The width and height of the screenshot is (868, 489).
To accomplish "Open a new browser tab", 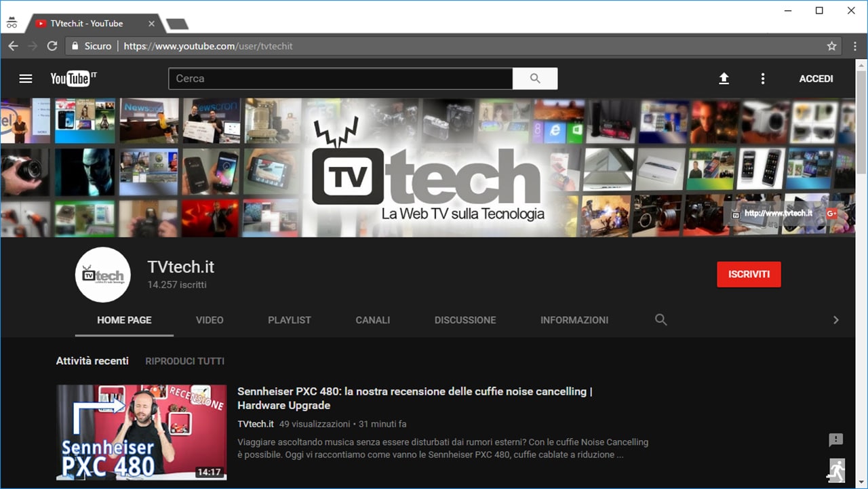I will click(177, 24).
